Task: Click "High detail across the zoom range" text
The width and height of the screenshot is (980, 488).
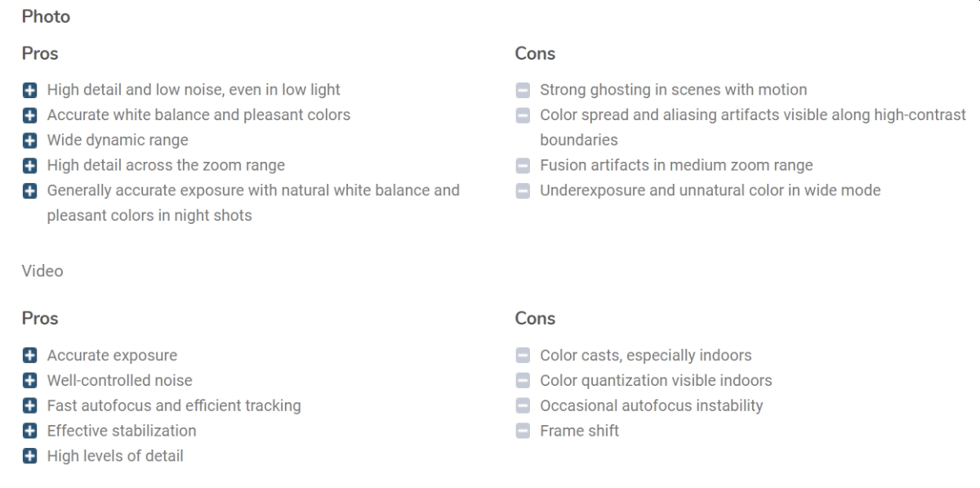Action: tap(166, 165)
